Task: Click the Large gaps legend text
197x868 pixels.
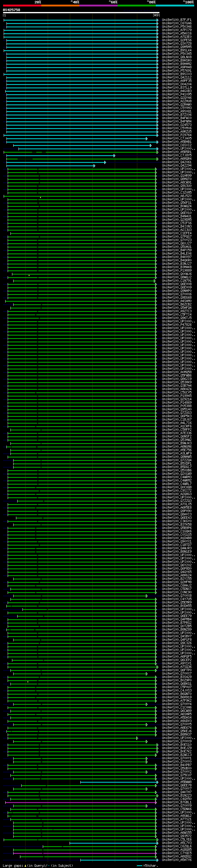Action: pyautogui.click(x=38, y=865)
